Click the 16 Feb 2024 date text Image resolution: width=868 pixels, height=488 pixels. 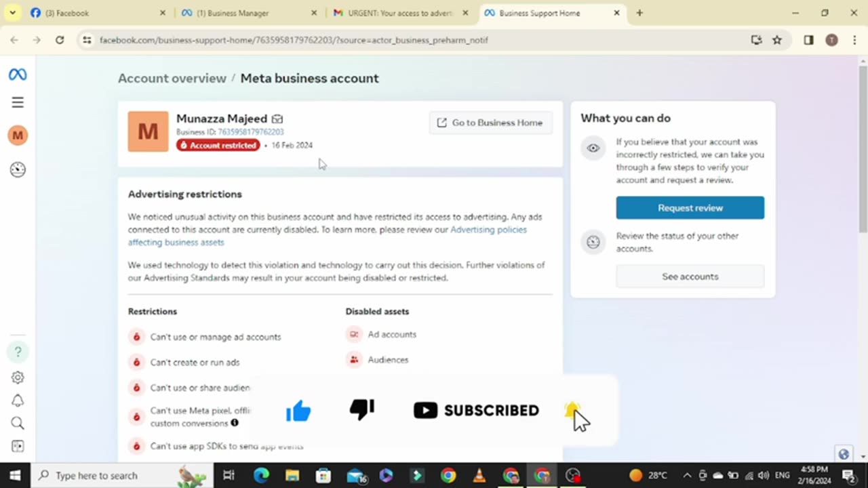(x=292, y=145)
